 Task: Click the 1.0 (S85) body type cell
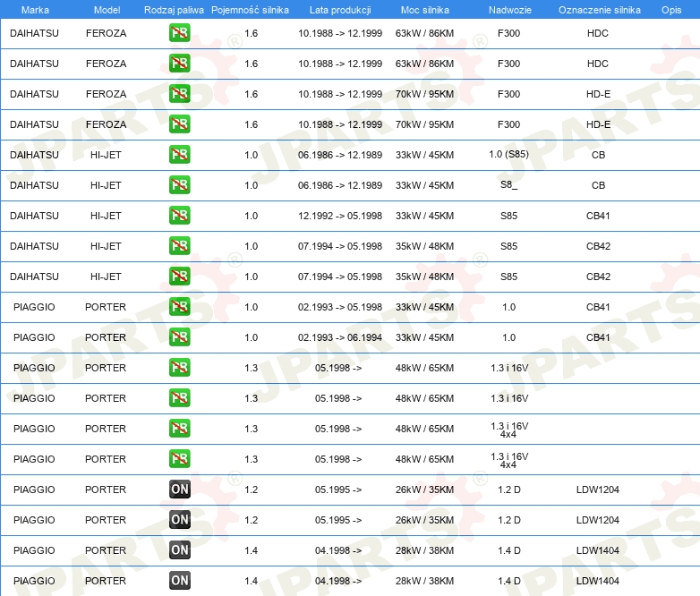tap(508, 155)
